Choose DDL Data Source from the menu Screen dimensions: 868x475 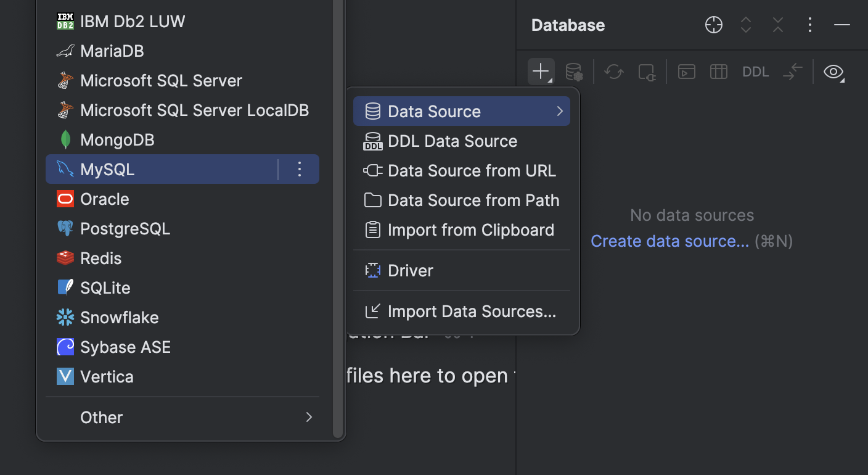452,141
